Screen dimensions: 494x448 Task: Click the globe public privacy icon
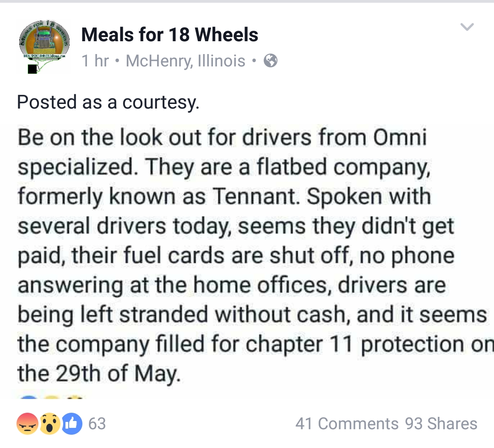271,60
